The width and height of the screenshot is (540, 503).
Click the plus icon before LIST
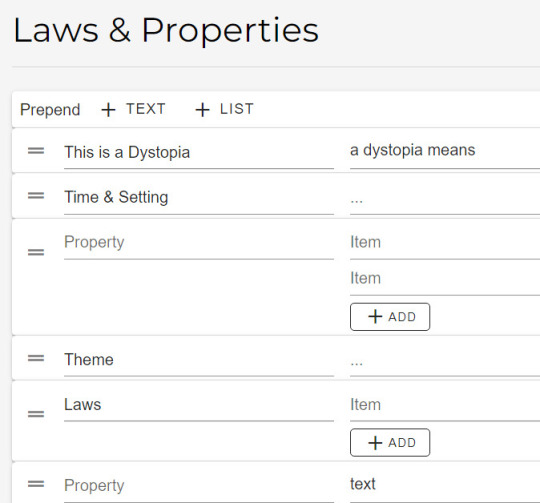click(202, 110)
